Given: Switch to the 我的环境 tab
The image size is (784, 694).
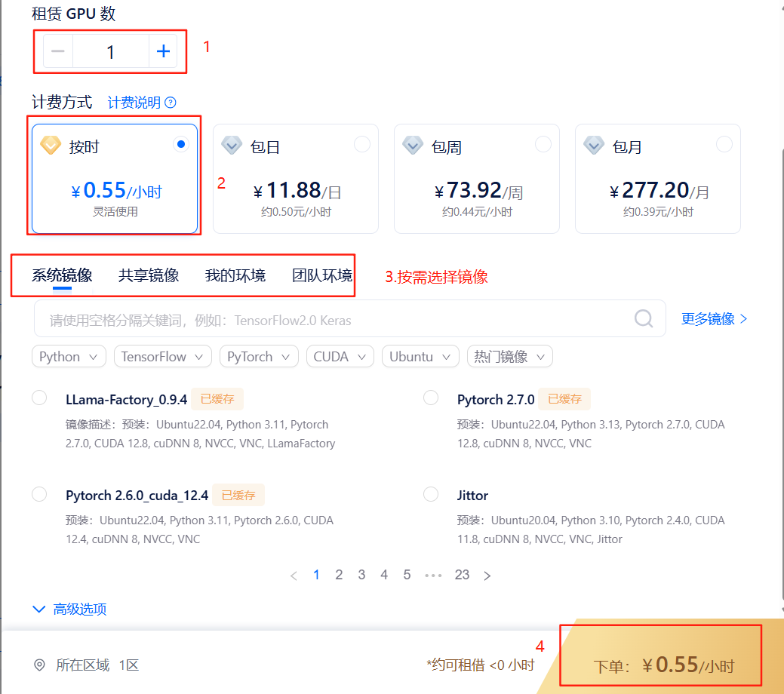Looking at the screenshot, I should [235, 275].
